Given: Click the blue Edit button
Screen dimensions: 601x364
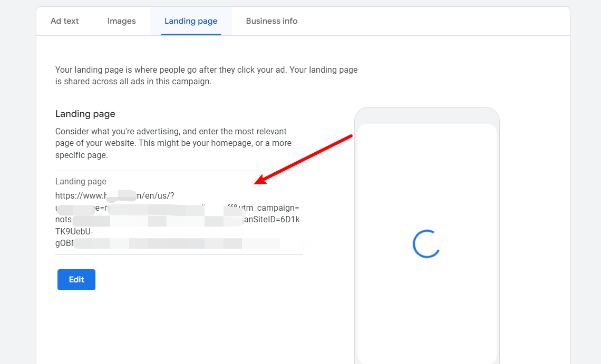Looking at the screenshot, I should click(76, 280).
